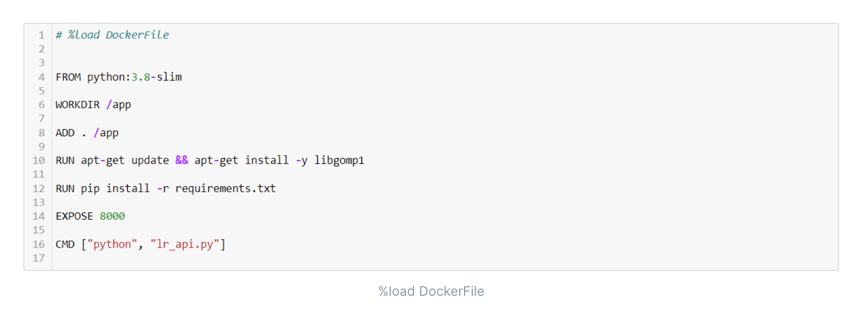Click the /app path after WORKDIR
Viewport: 868px width, 310px height.
(x=119, y=105)
